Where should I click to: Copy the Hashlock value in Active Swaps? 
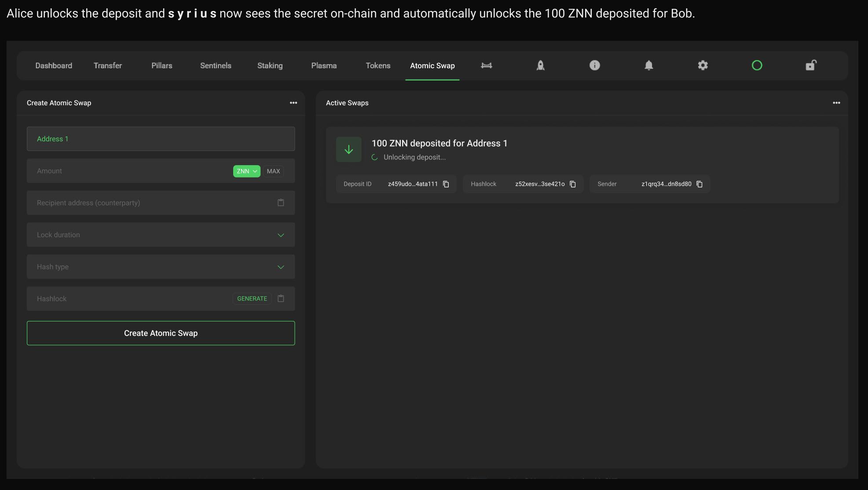pyautogui.click(x=572, y=184)
